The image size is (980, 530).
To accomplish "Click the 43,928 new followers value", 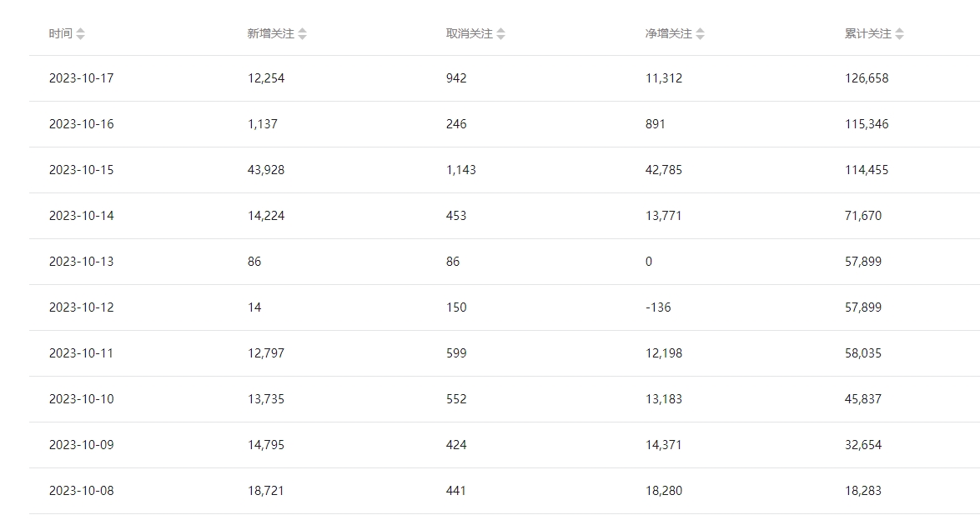I will click(265, 170).
